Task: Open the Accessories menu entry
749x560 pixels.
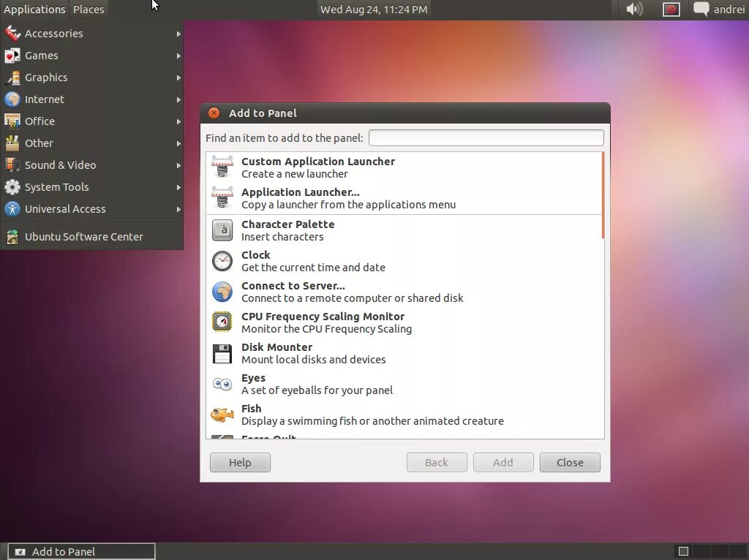Action: coord(91,34)
